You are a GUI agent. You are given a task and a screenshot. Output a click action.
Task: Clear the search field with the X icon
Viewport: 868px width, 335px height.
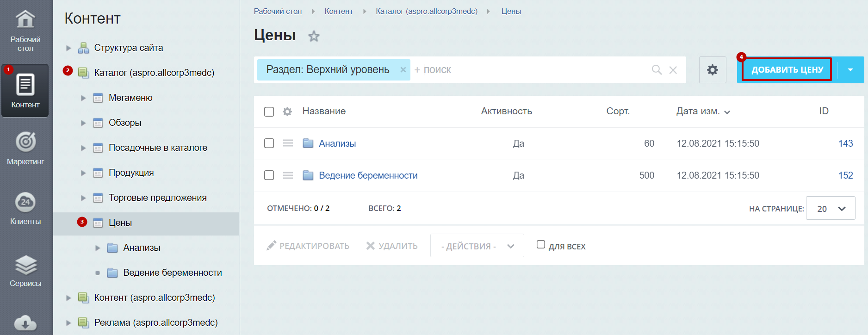pos(673,70)
